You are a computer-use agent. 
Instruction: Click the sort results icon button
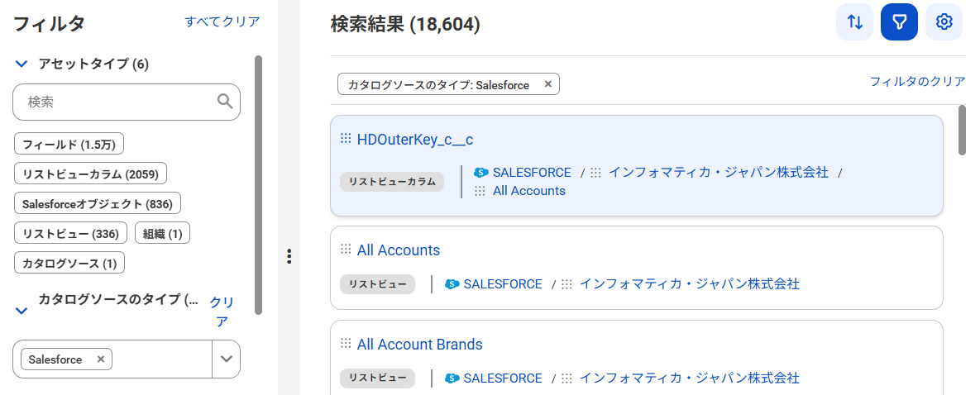[855, 22]
